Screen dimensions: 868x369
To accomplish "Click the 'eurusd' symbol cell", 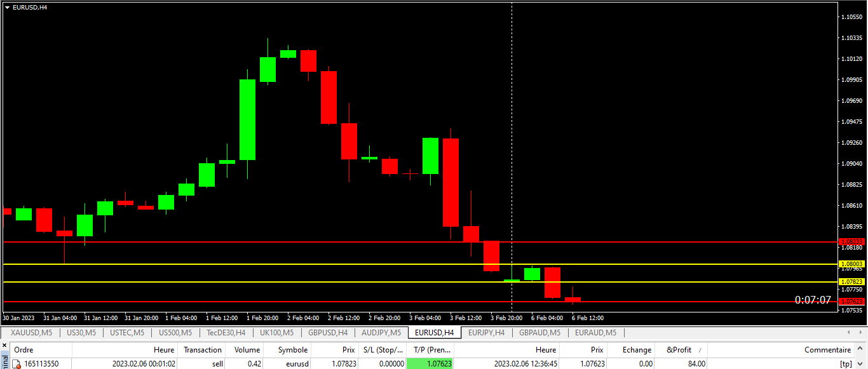I will [296, 364].
